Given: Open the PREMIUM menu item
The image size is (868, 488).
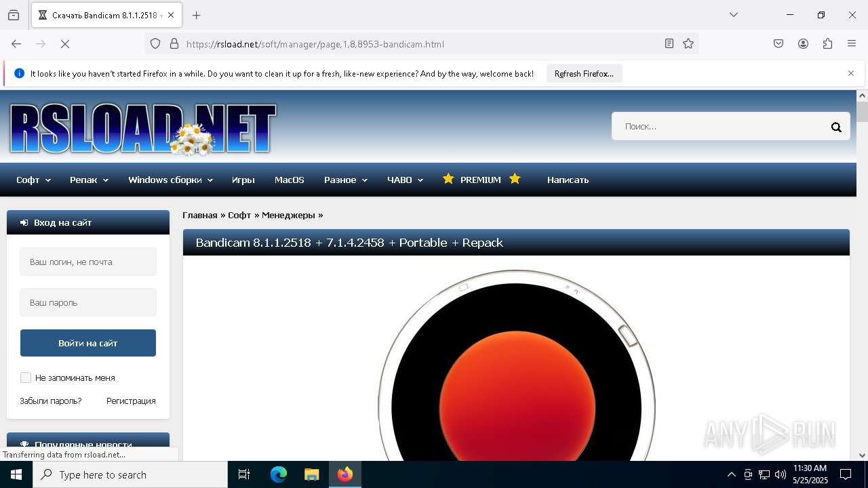Looking at the screenshot, I should click(481, 180).
